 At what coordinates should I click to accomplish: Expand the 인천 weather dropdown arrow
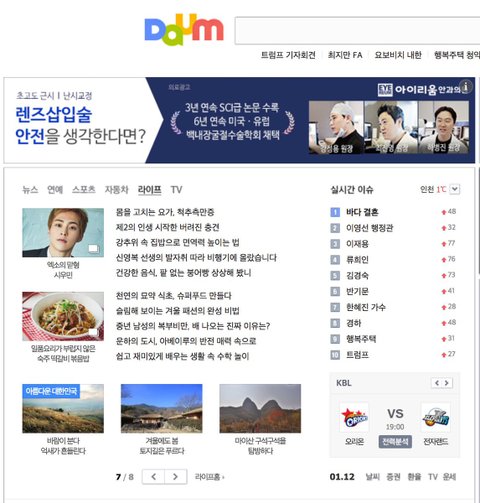[x=455, y=189]
